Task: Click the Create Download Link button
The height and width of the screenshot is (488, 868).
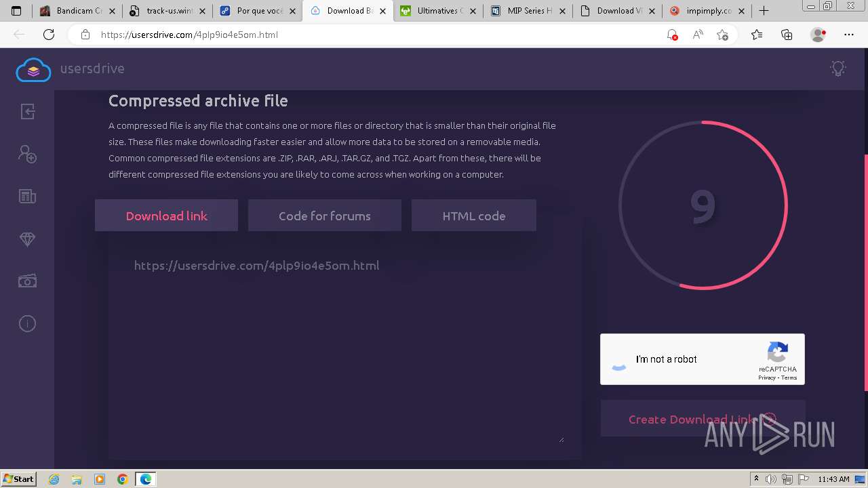Action: click(x=703, y=419)
